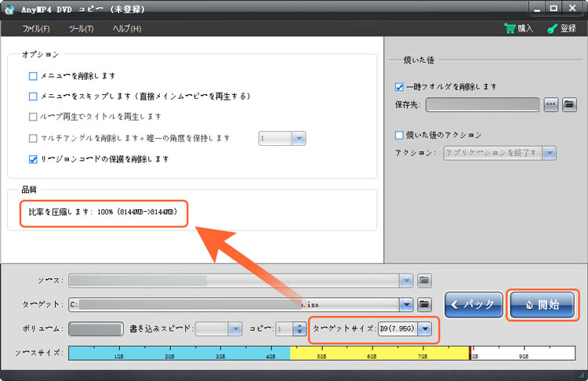This screenshot has width=588, height=381.
Task: Expand the アクション dropdown list
Action: (549, 153)
